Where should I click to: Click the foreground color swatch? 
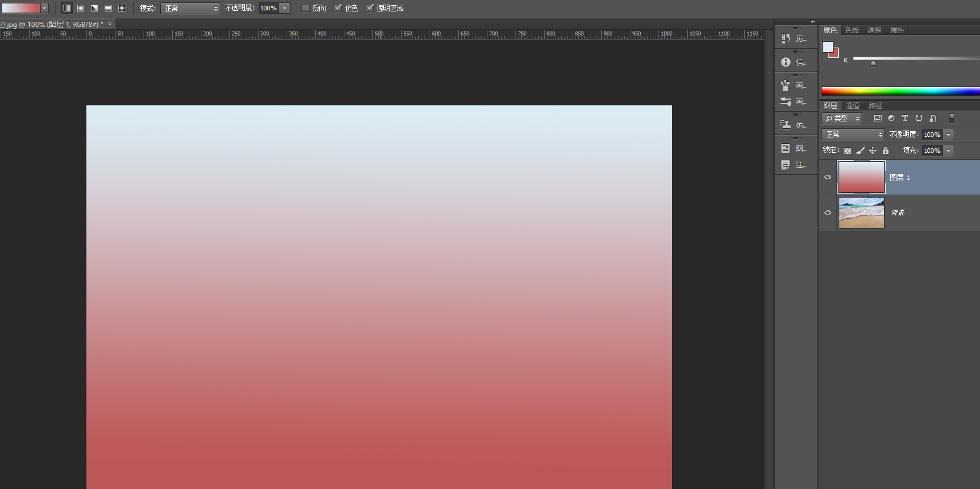click(x=827, y=46)
